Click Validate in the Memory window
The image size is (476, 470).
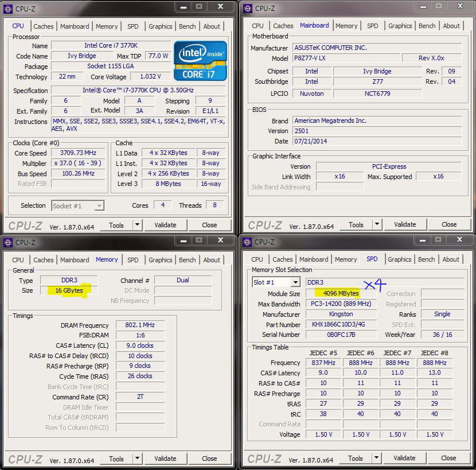point(165,459)
